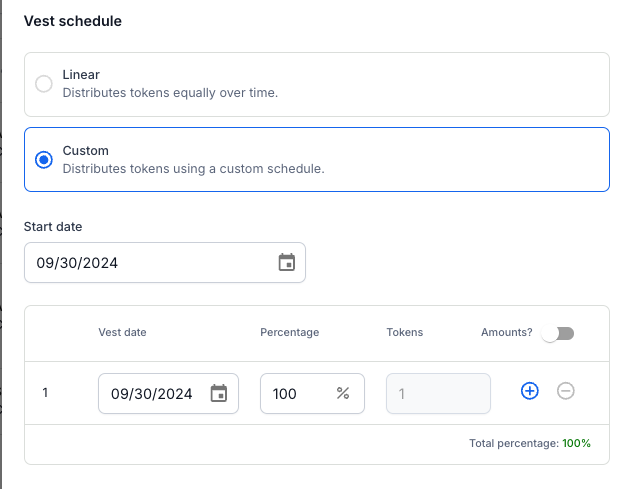This screenshot has height=489, width=630.
Task: Click 'Distributes tokens using a custom schedule.' description
Action: coord(193,169)
